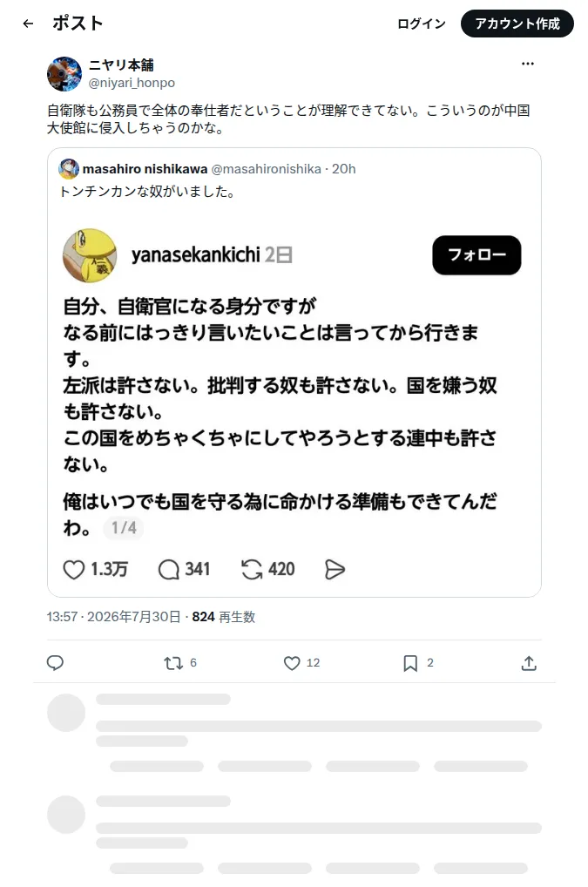The height and width of the screenshot is (887, 588).
Task: Click the send arrow icon in the image
Action: tap(335, 569)
